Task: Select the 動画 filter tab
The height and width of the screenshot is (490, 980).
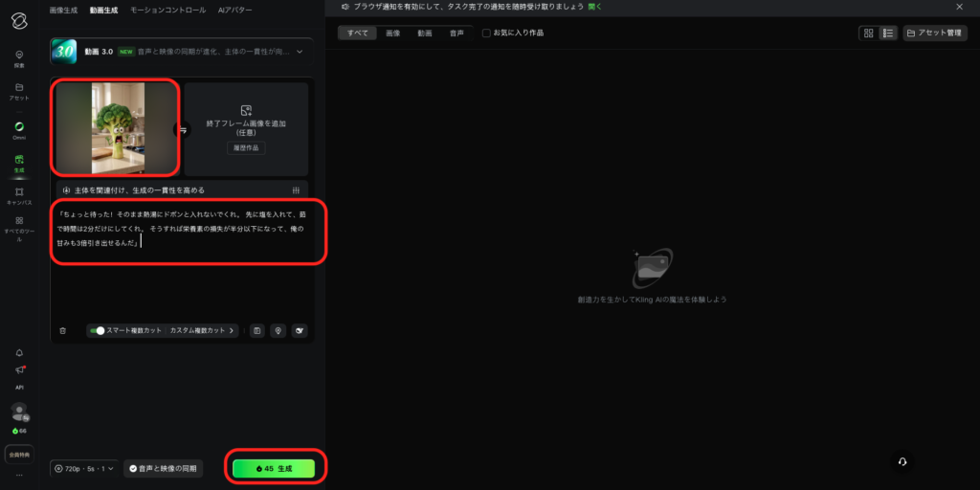Action: coord(425,33)
